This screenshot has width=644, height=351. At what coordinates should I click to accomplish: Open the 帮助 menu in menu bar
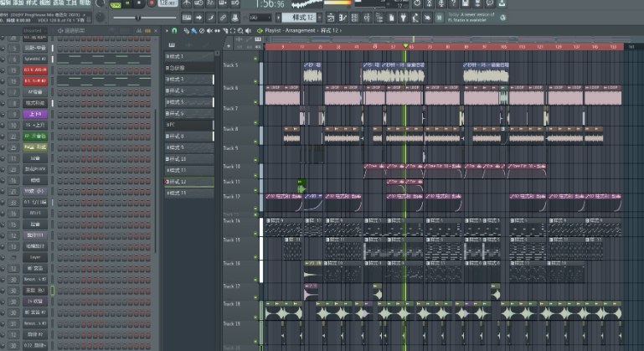(x=85, y=3)
